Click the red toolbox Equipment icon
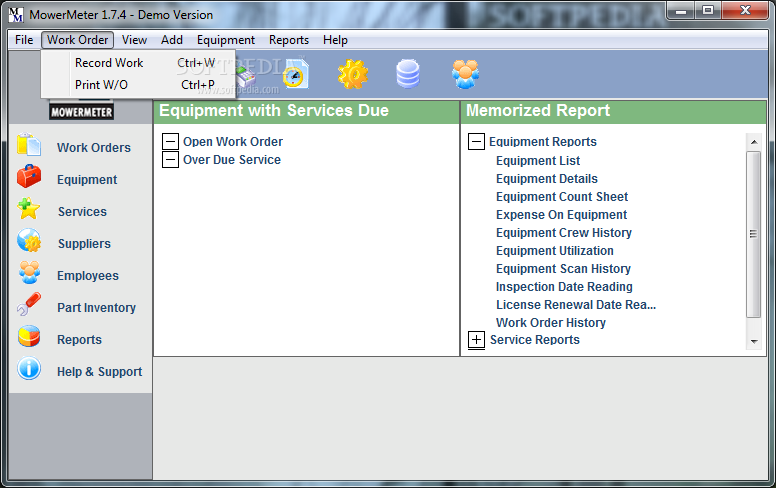Image resolution: width=776 pixels, height=488 pixels. tap(29, 177)
